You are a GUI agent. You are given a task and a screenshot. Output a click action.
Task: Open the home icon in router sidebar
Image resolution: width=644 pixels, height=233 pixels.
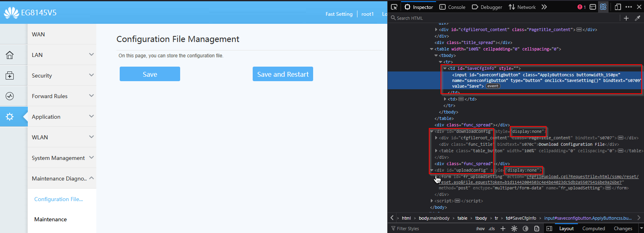[x=10, y=55]
